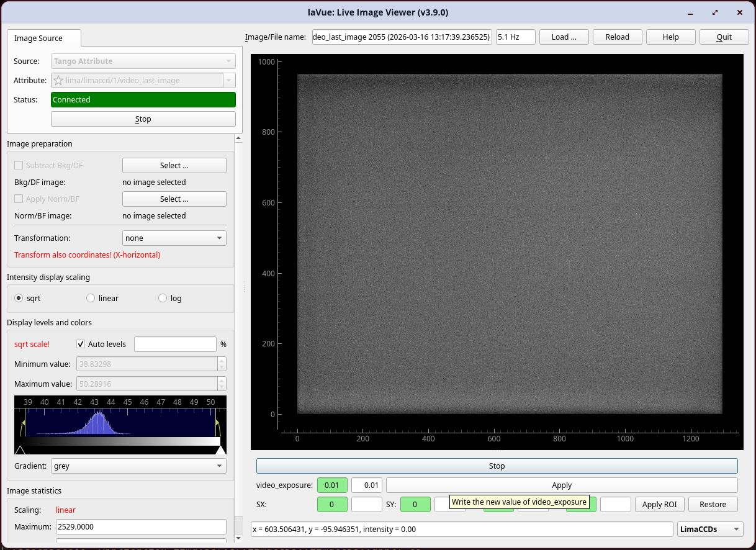Click the white triangle gradient marker at right

pyautogui.click(x=220, y=449)
